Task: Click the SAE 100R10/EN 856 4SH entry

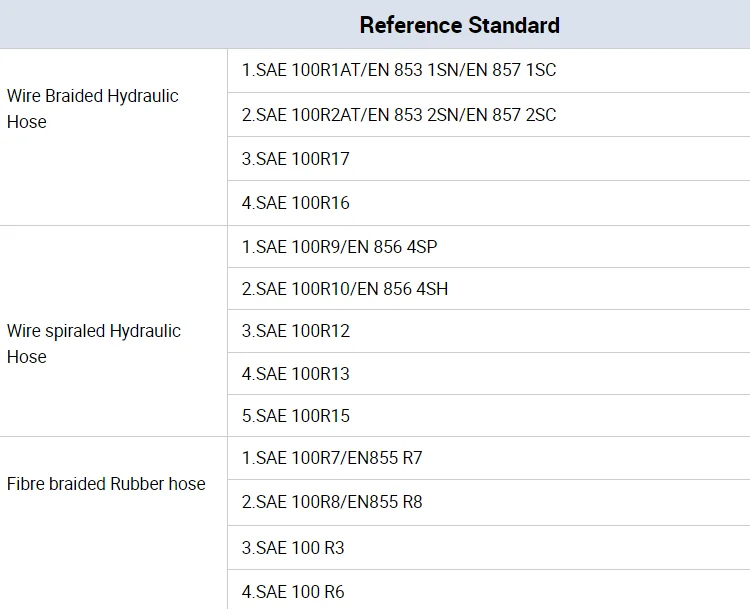Action: tap(345, 289)
